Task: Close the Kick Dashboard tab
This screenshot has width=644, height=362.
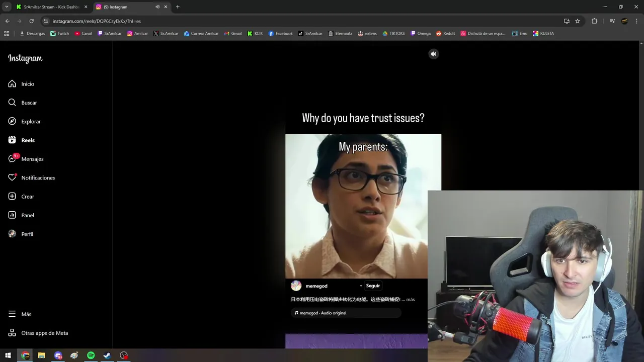Action: click(x=86, y=7)
